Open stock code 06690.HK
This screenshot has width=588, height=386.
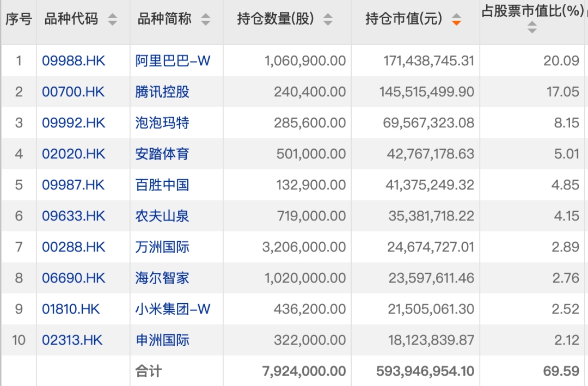(x=73, y=278)
